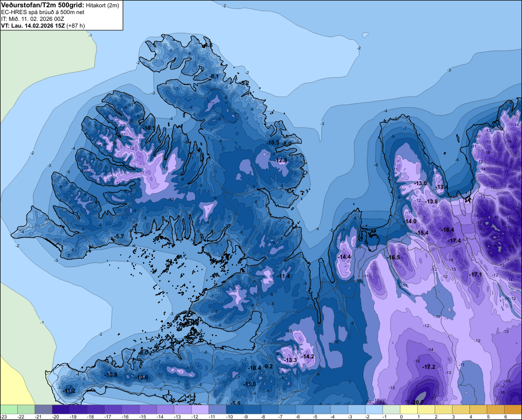Click the -10.8 temperature reading

111,375
